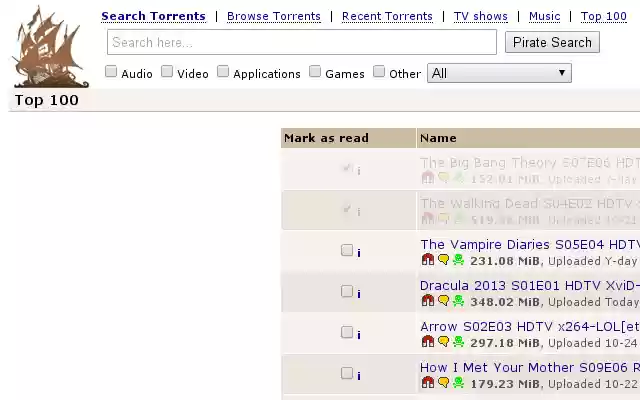Click green skull icon in How I Met Your Mother row
Viewport: 640px width, 400px height.
tap(458, 382)
